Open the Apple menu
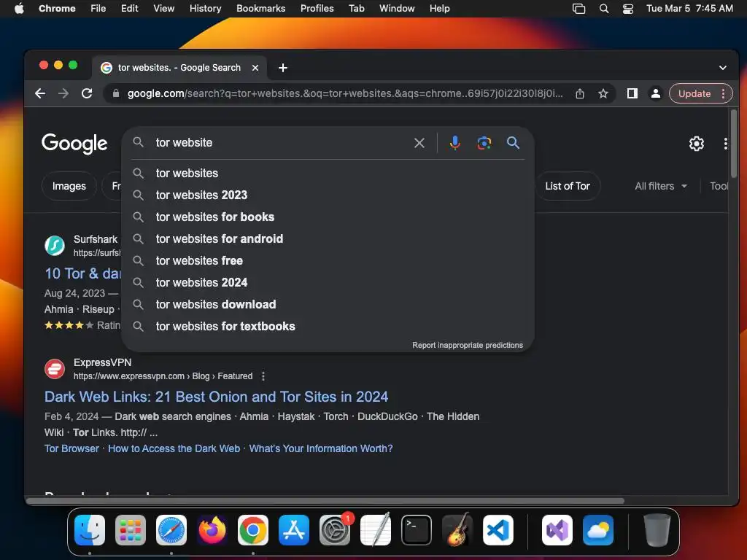 click(19, 8)
